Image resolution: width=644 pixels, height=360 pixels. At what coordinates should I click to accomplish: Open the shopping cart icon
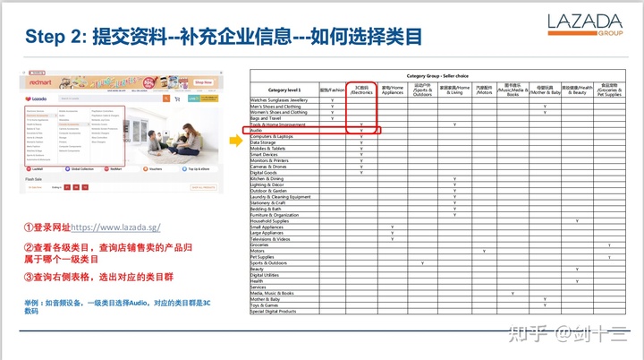click(177, 99)
